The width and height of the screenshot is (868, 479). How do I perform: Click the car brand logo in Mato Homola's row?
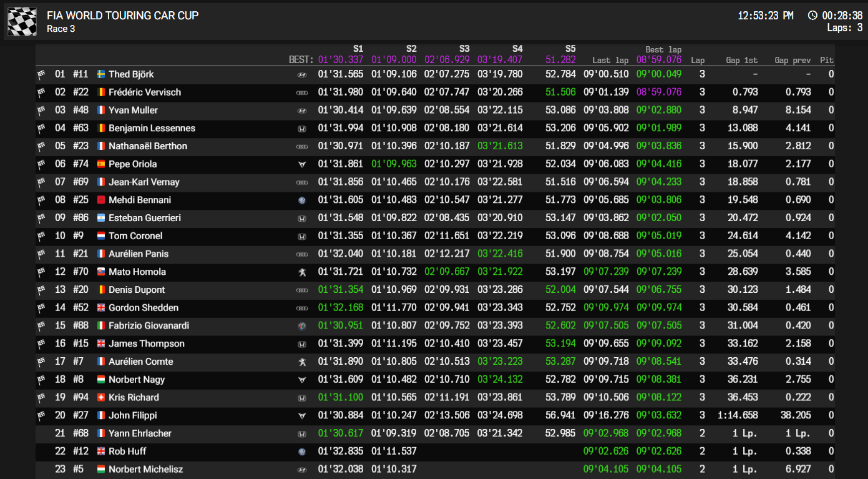[302, 272]
